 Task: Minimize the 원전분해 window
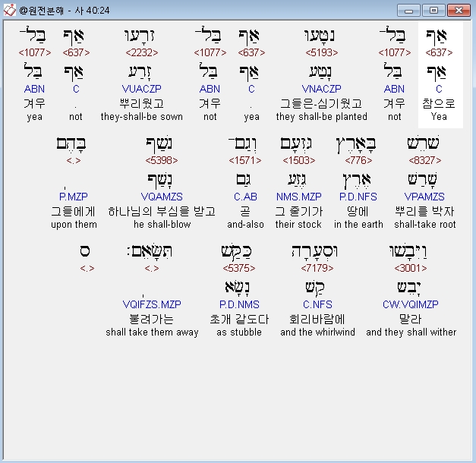(x=408, y=11)
